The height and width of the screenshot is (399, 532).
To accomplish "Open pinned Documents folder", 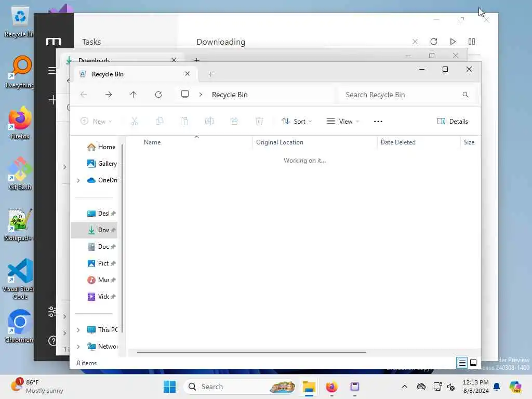I will coord(101,247).
